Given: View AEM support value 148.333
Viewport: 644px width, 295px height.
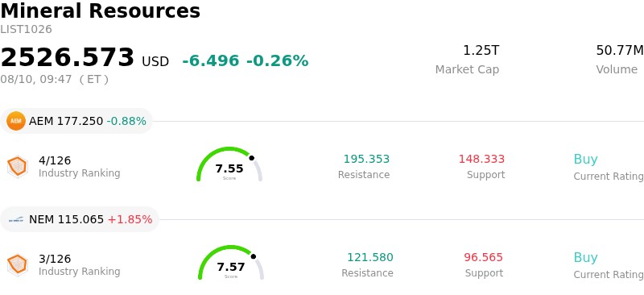Looking at the screenshot, I should [481, 160].
